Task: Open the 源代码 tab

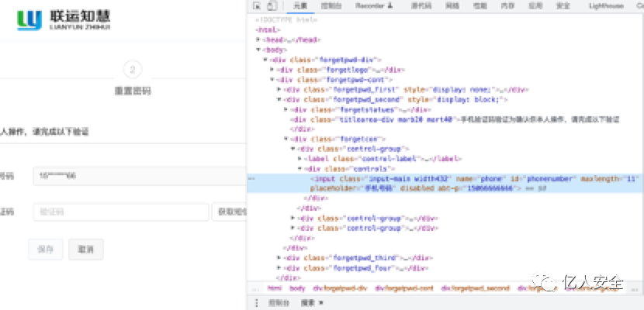Action: pos(421,5)
